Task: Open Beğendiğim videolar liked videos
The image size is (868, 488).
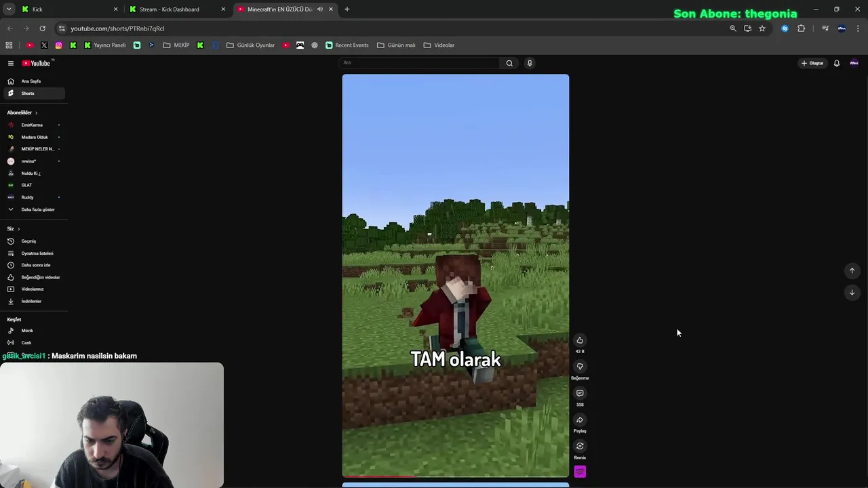Action: (x=33, y=277)
